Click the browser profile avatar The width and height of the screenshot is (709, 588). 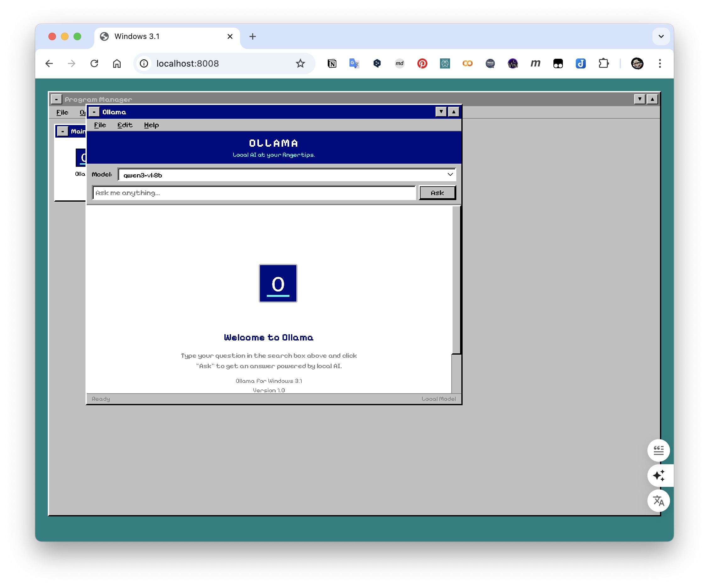[638, 64]
